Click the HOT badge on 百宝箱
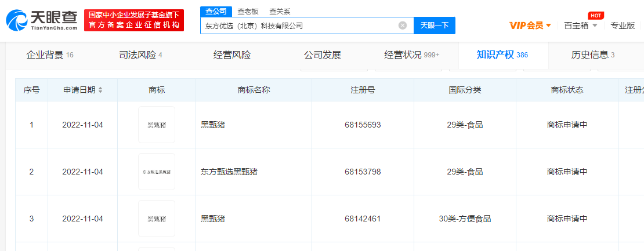 (x=595, y=16)
